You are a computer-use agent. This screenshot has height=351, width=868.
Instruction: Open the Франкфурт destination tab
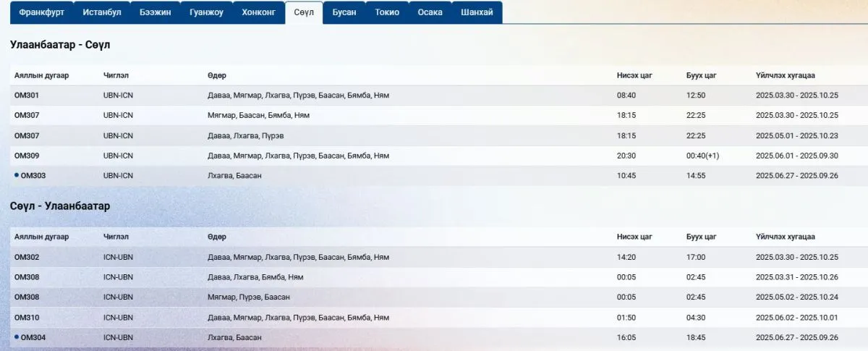pos(41,13)
